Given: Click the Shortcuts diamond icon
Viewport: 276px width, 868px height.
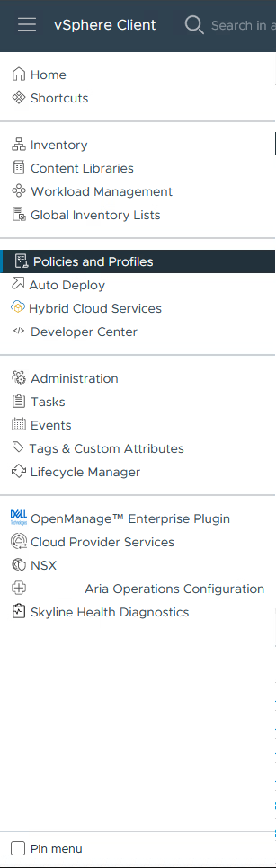Looking at the screenshot, I should click(18, 98).
